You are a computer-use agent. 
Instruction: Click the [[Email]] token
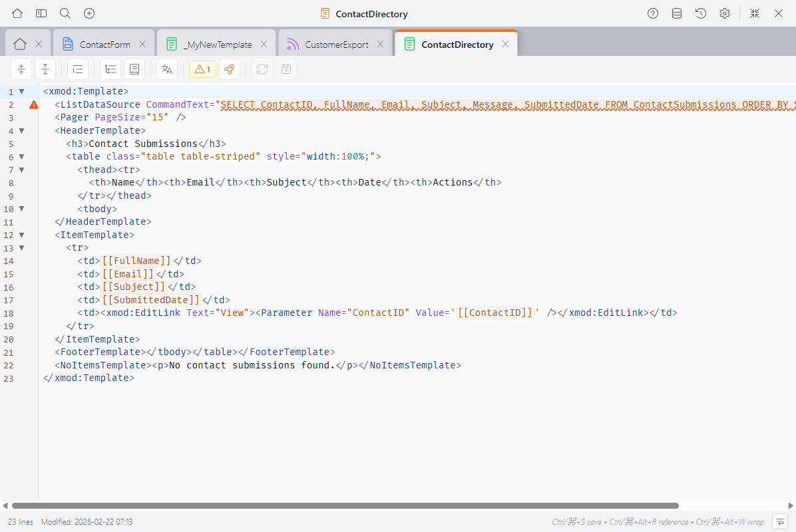coord(128,274)
